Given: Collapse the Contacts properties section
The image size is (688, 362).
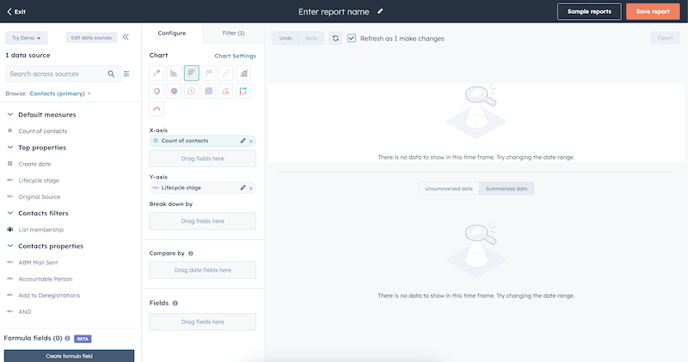Looking at the screenshot, I should coord(10,246).
